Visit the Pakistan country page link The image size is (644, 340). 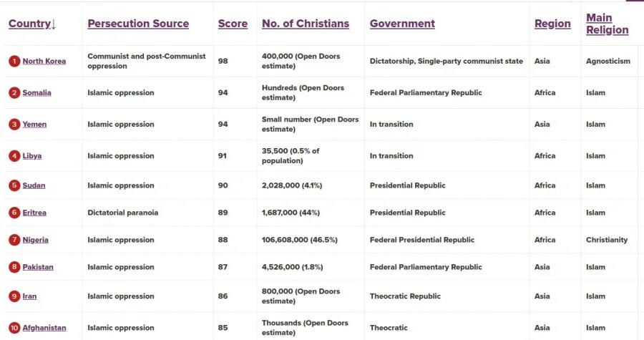[38, 267]
